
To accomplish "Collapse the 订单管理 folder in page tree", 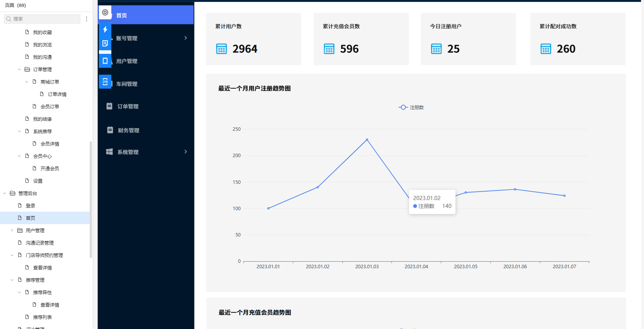I will coord(19,70).
